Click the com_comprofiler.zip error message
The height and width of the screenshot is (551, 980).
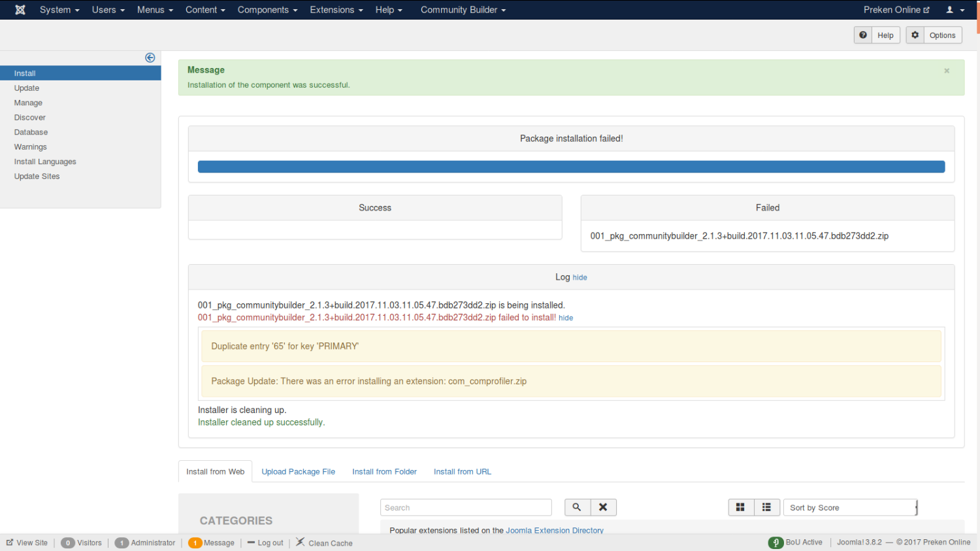[x=571, y=381]
